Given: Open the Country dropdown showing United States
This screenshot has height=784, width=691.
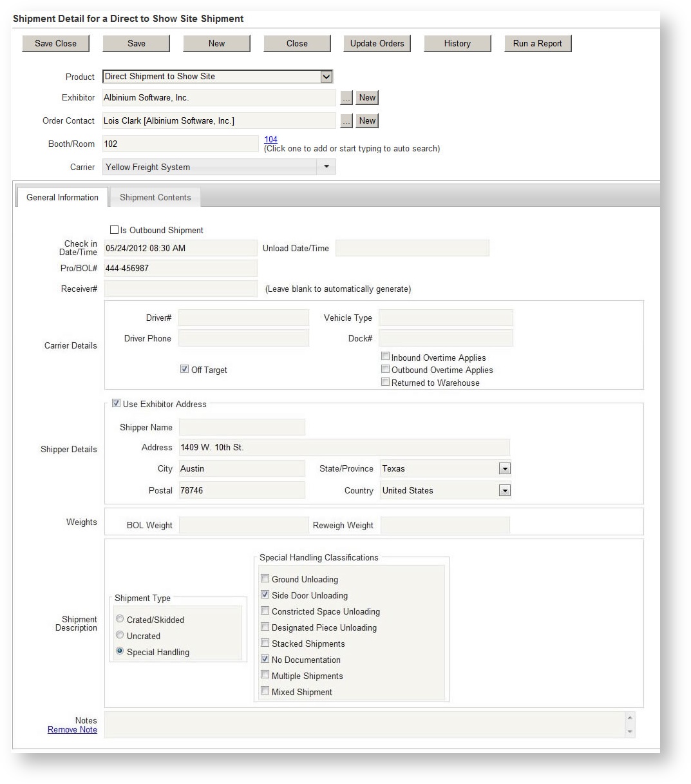Looking at the screenshot, I should coord(505,490).
